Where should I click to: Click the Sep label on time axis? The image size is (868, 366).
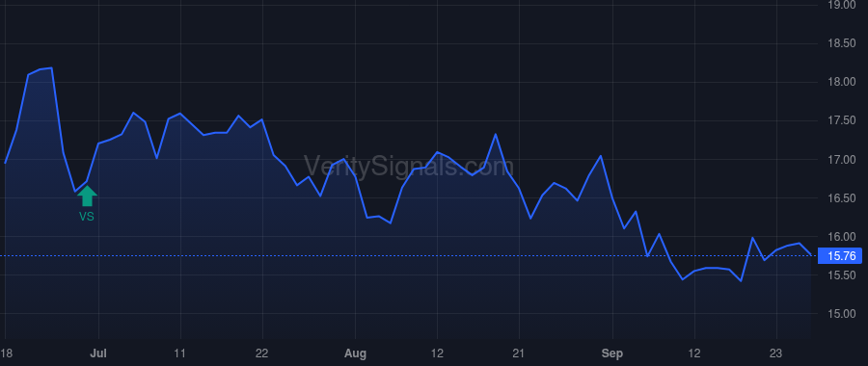coord(612,353)
